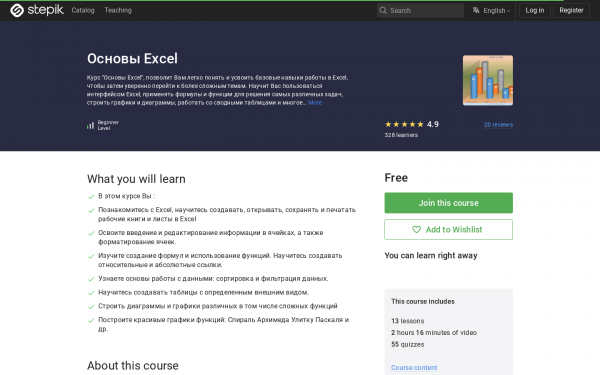Open the Catalog menu item
Image resolution: width=600 pixels, height=375 pixels.
click(83, 10)
